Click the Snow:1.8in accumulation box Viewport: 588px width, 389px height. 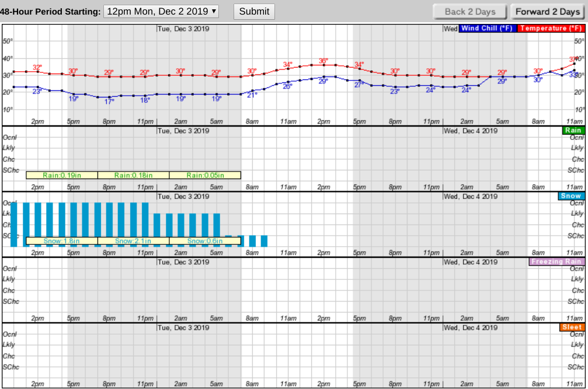(x=62, y=241)
